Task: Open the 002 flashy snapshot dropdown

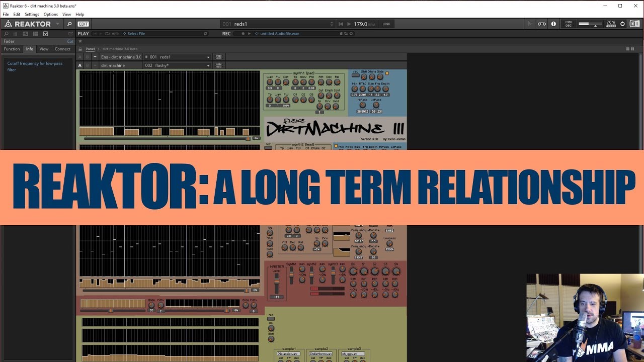Action: click(177, 65)
